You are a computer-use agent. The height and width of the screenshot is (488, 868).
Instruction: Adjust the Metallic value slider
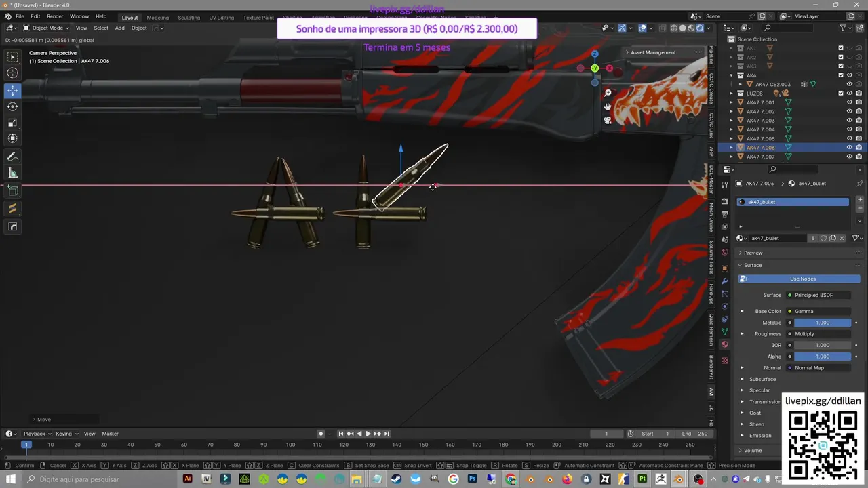click(x=823, y=323)
